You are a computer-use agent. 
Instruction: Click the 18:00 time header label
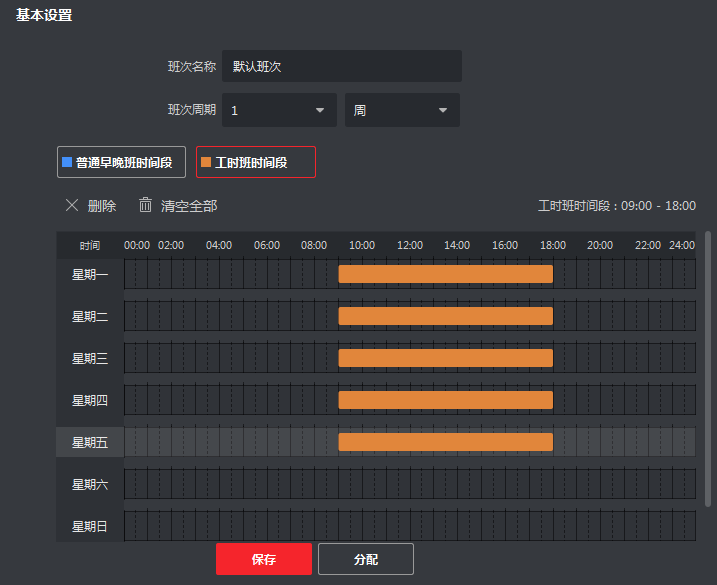tap(553, 246)
